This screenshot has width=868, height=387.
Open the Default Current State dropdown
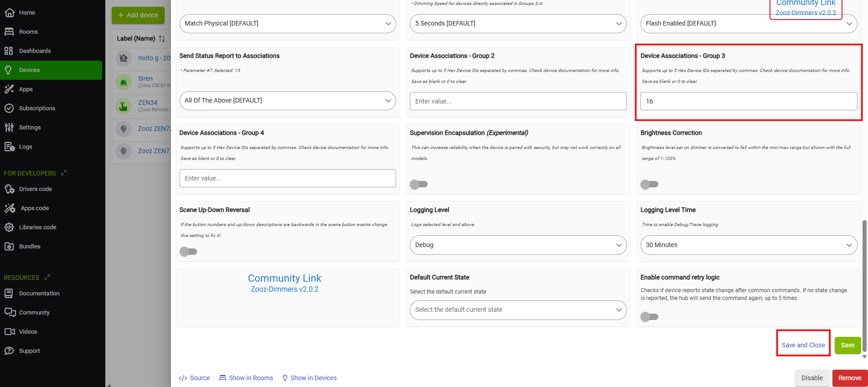[518, 310]
